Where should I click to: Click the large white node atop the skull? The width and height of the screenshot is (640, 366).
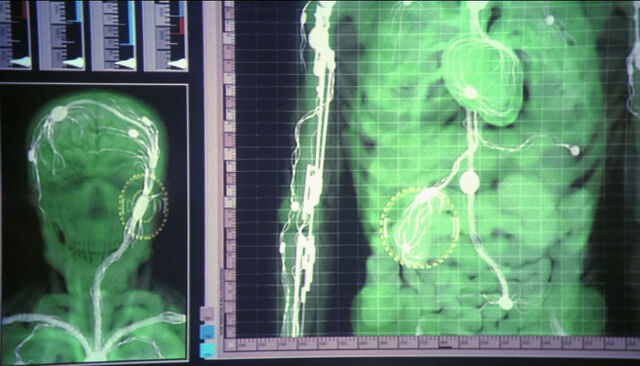pyautogui.click(x=59, y=113)
